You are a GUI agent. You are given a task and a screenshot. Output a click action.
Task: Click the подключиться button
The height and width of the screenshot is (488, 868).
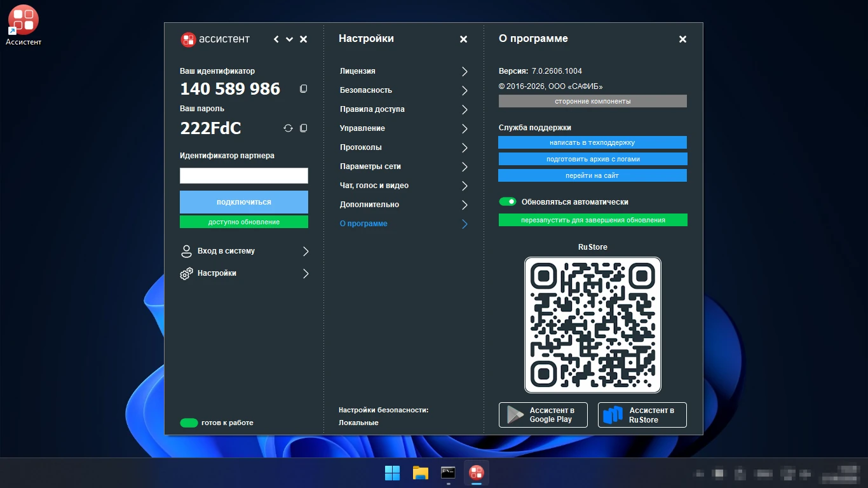pyautogui.click(x=244, y=202)
